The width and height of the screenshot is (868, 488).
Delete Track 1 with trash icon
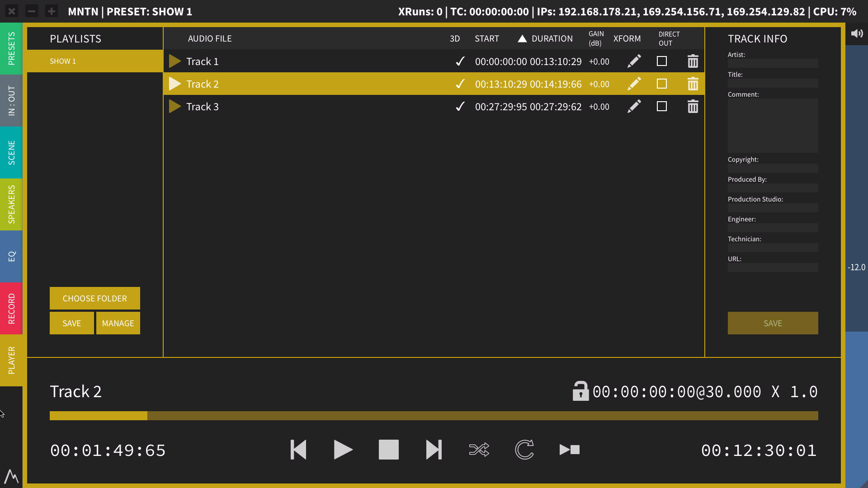point(693,61)
